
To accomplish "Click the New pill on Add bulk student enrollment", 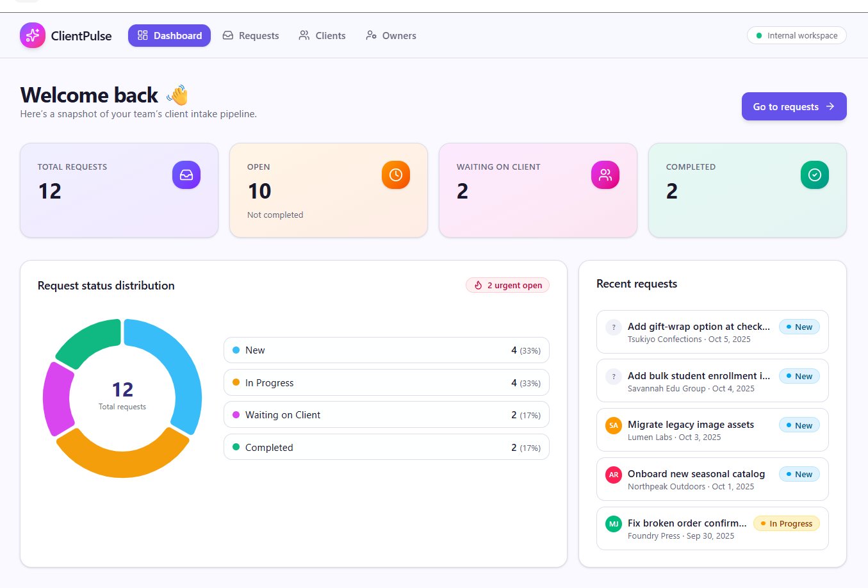I will coord(799,376).
